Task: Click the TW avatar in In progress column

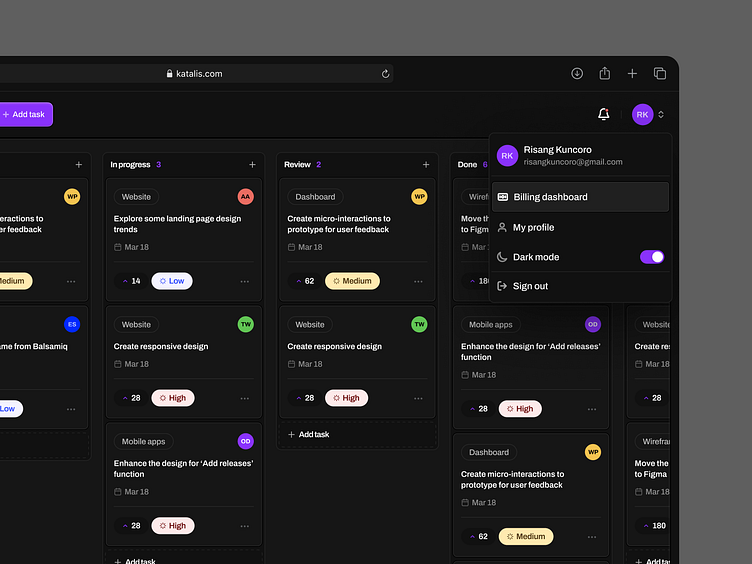Action: click(246, 324)
